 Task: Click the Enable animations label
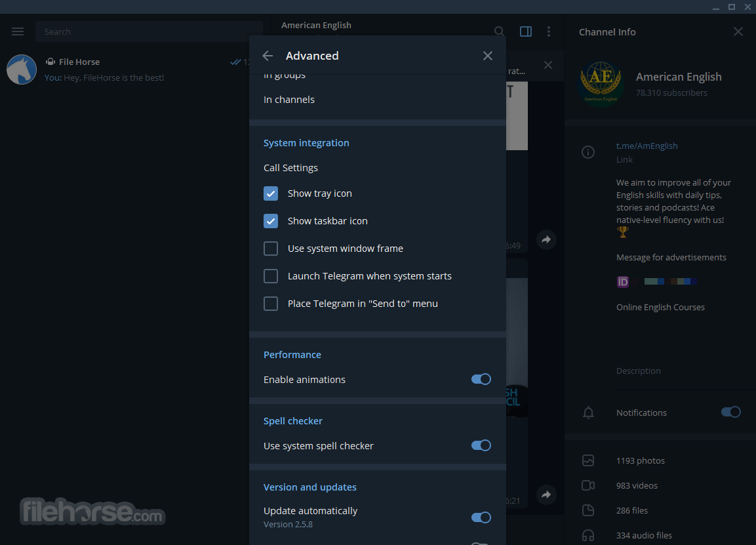tap(304, 380)
